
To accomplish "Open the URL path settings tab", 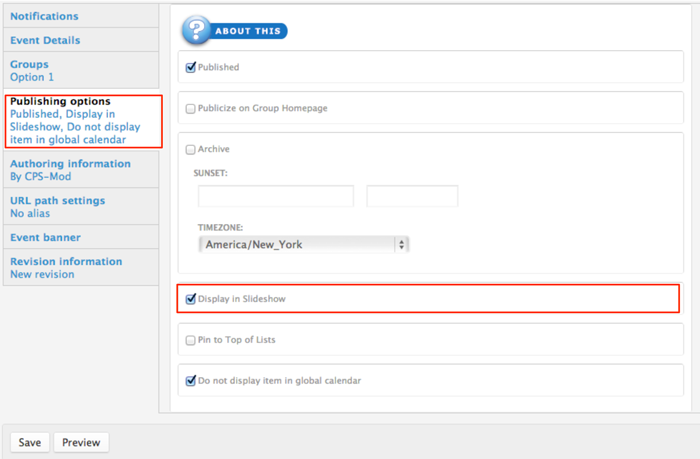I will pyautogui.click(x=57, y=201).
